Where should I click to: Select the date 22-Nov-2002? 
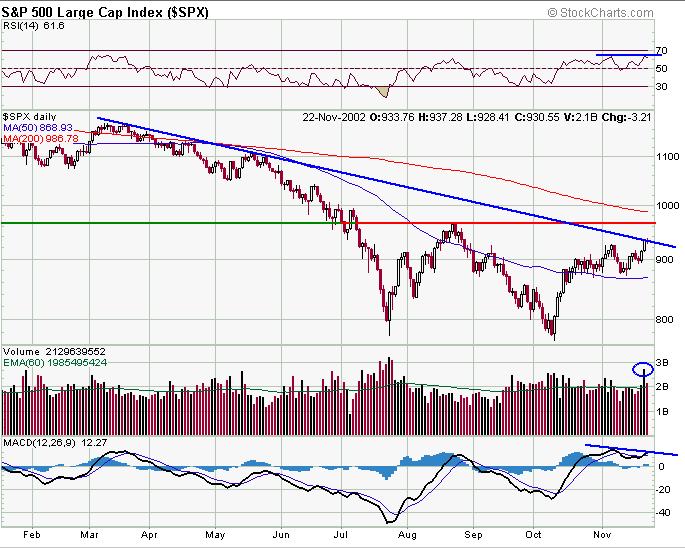pyautogui.click(x=334, y=117)
